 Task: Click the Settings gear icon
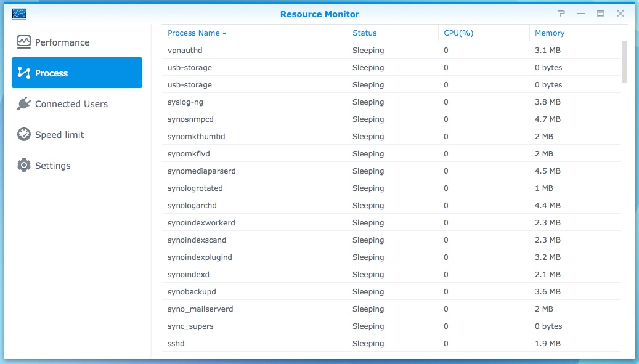pyautogui.click(x=23, y=165)
